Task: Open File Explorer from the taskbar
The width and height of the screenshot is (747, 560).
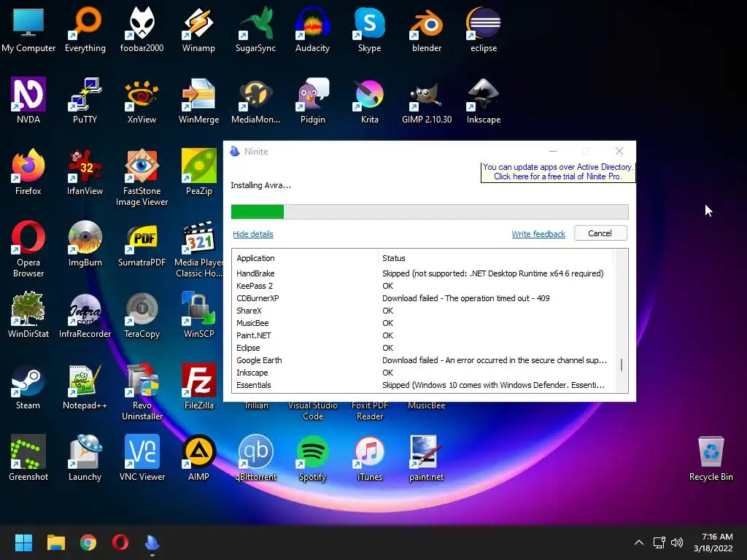Action: [55, 542]
